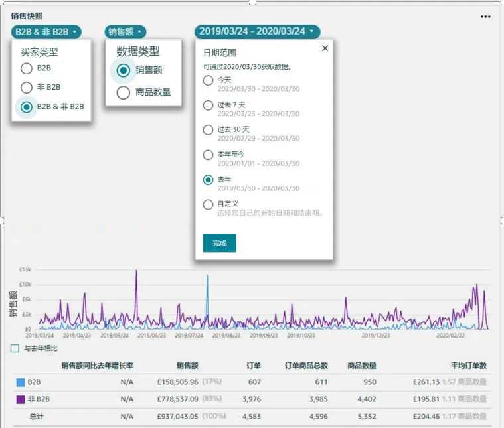Open the three-dot more options menu
Screen dimensions: 504x428
[x=485, y=17]
